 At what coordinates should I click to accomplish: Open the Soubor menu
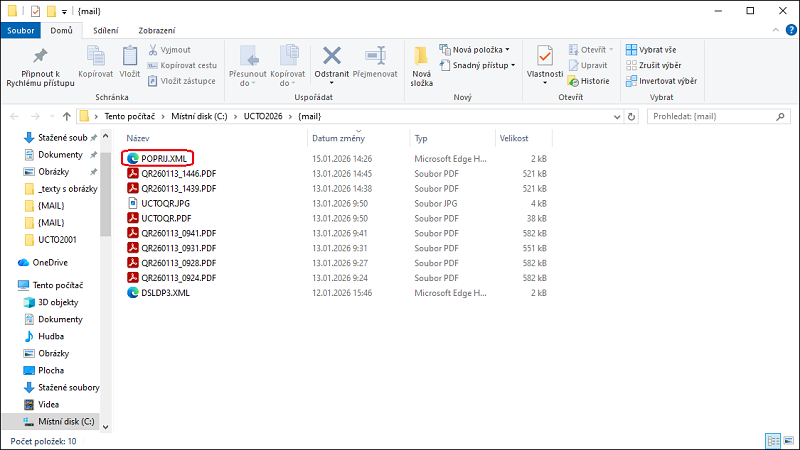pyautogui.click(x=21, y=31)
